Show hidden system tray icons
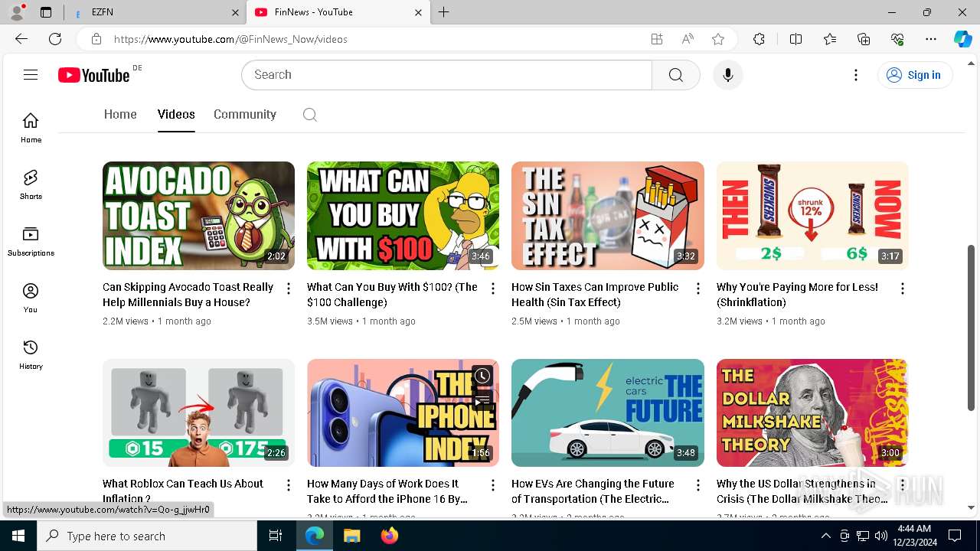 (x=825, y=536)
